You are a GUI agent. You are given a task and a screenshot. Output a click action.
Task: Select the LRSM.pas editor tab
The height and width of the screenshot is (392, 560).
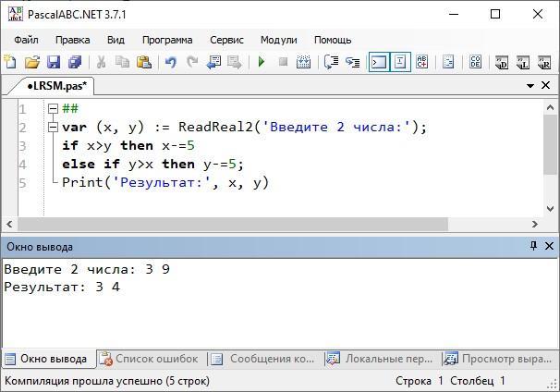[x=56, y=86]
